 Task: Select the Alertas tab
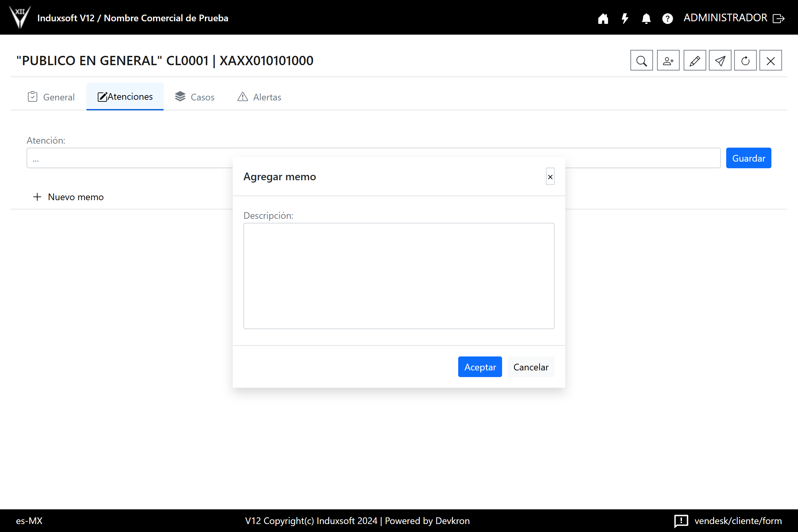[259, 97]
